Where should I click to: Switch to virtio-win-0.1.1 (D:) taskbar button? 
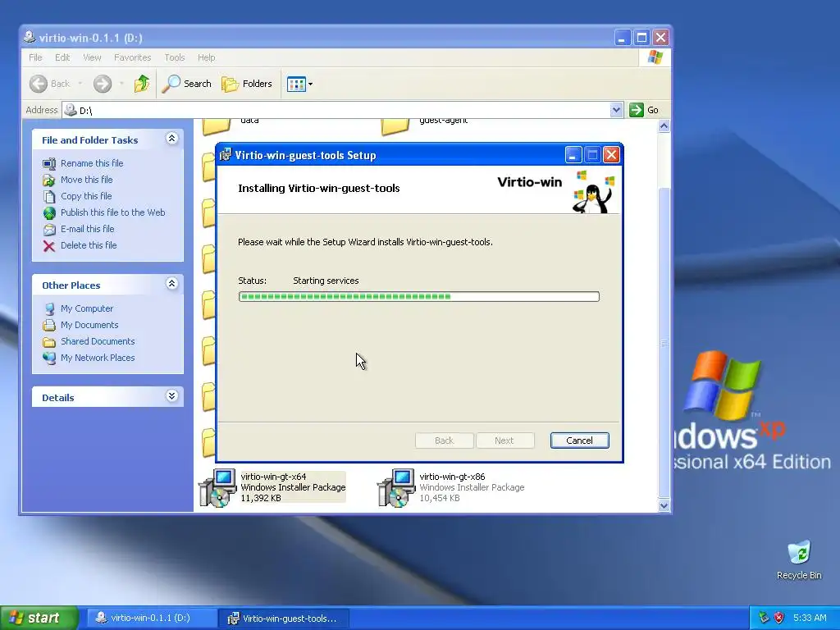151,619
